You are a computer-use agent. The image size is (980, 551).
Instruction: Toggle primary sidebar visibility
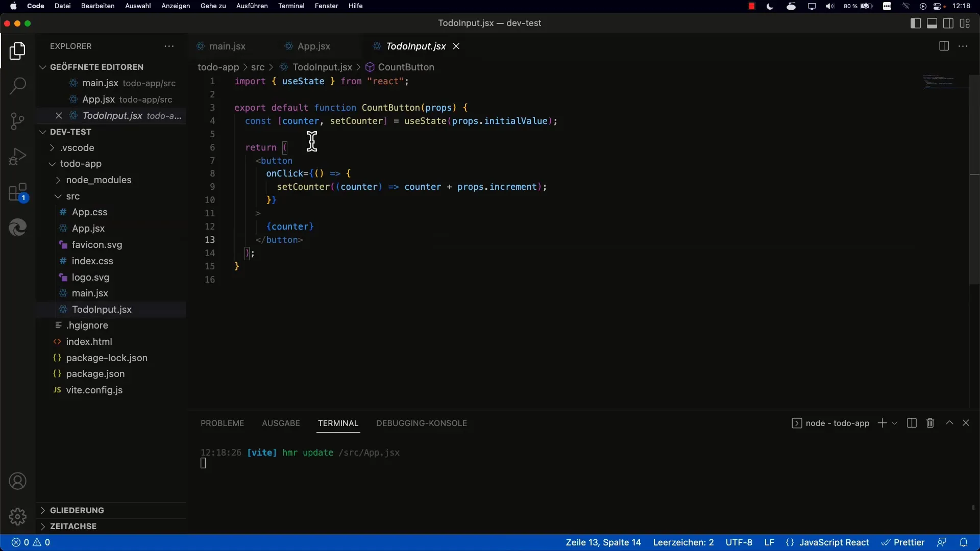click(x=916, y=23)
